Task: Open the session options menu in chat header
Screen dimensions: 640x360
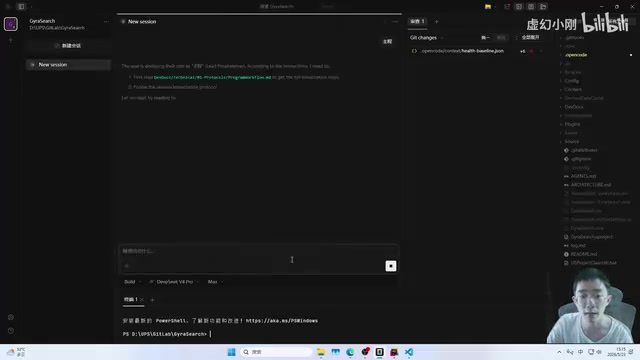Action: click(x=395, y=22)
